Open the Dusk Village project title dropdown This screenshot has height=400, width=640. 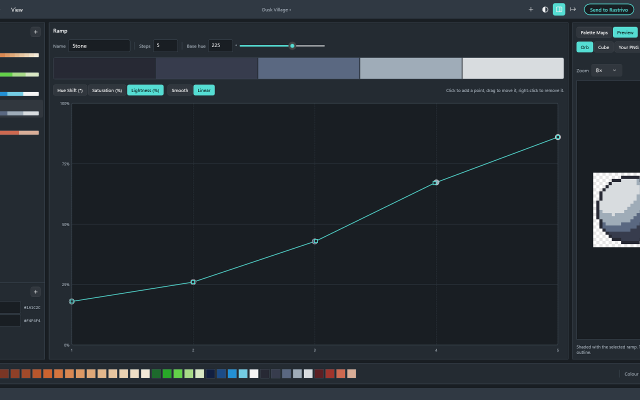276,9
